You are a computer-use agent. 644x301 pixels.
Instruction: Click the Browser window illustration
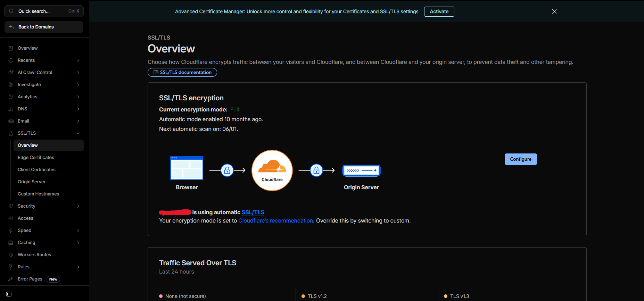point(187,168)
